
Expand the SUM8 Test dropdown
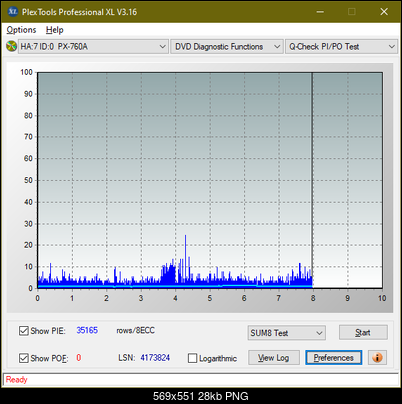(x=287, y=333)
